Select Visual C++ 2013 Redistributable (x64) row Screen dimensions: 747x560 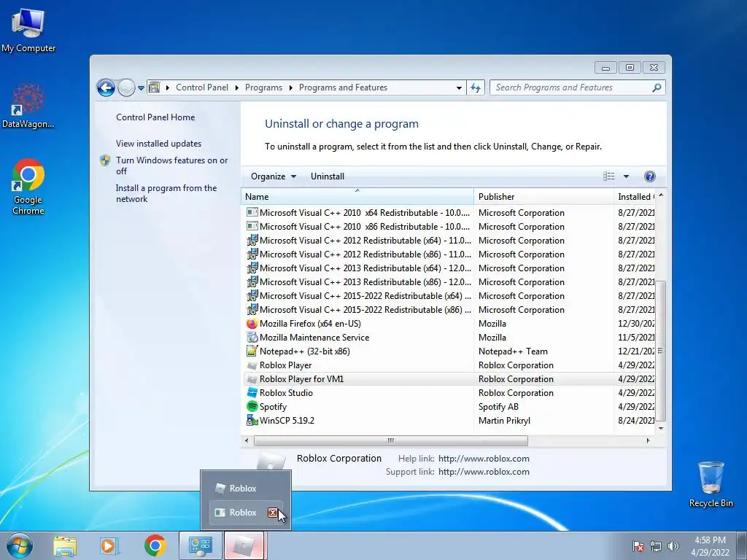(449, 268)
